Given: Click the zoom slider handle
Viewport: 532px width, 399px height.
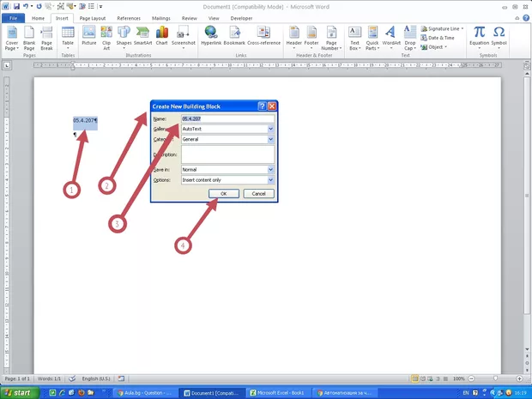Looking at the screenshot, I should 496,378.
